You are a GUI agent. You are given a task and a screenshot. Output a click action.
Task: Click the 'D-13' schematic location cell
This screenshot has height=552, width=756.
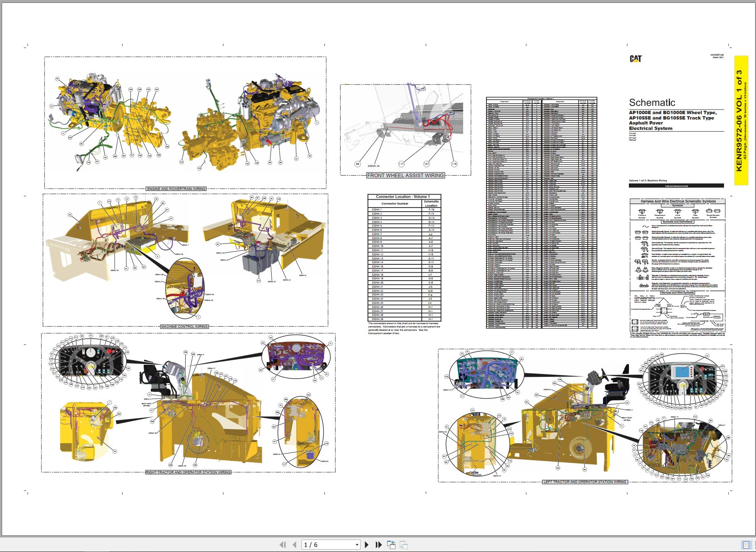click(431, 218)
